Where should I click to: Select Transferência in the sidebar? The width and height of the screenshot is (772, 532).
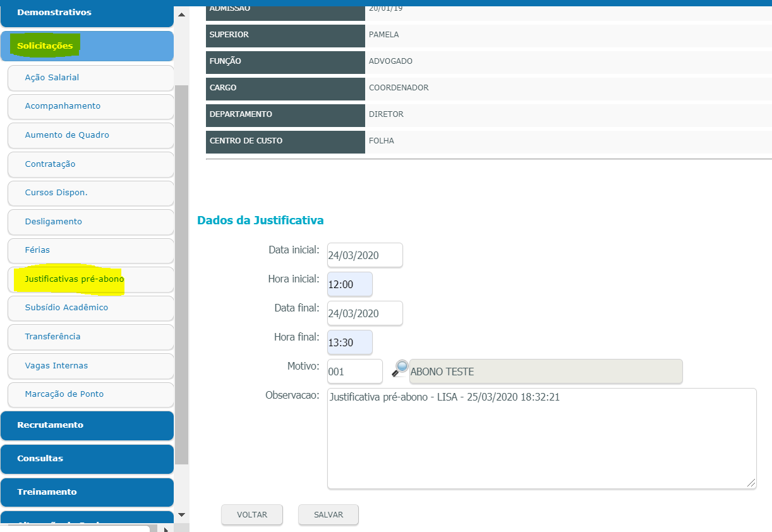pos(91,337)
